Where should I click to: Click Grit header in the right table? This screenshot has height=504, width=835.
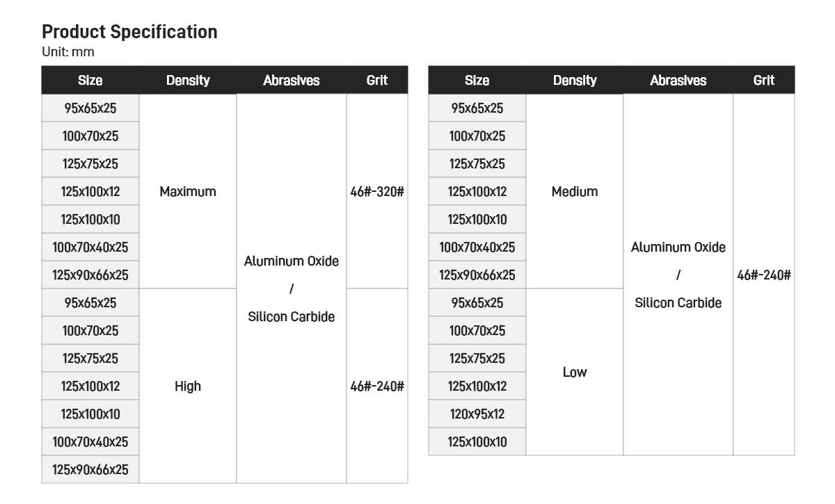(x=764, y=80)
